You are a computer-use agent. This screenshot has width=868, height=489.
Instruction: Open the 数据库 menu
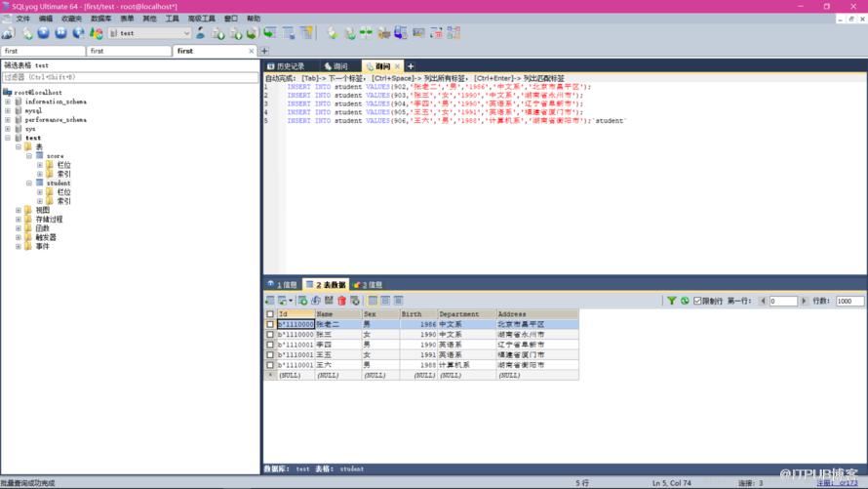pos(100,19)
